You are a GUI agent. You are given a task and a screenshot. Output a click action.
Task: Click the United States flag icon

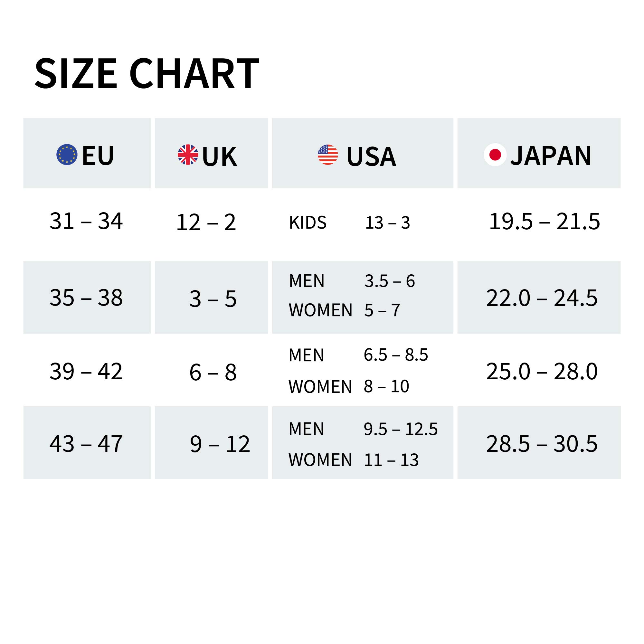(x=328, y=155)
